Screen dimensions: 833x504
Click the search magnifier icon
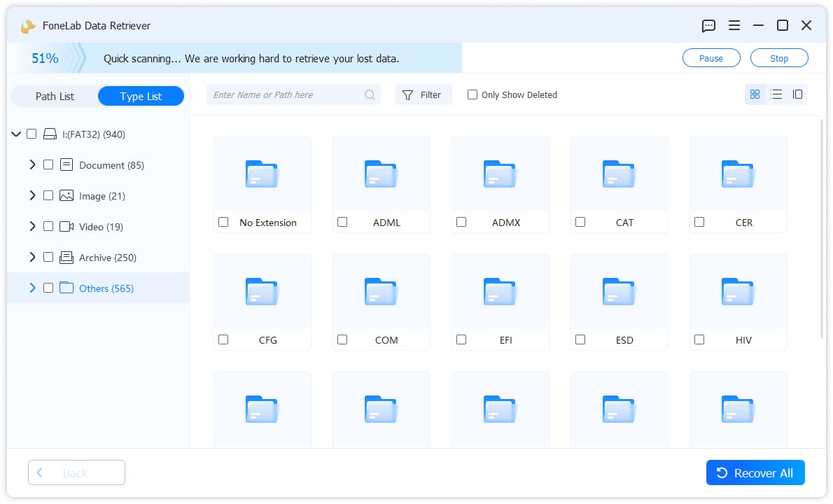(370, 95)
